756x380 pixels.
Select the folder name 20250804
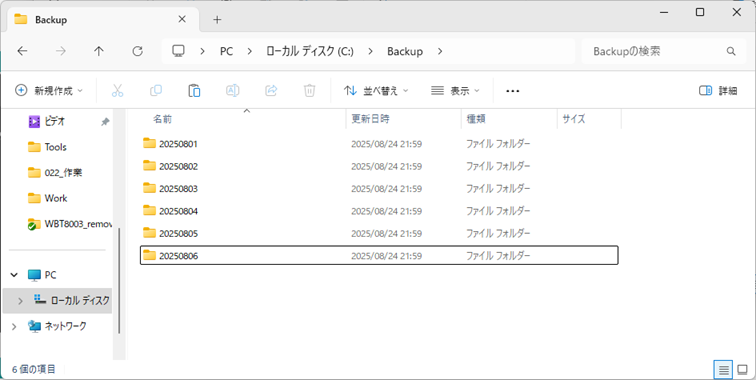[178, 211]
